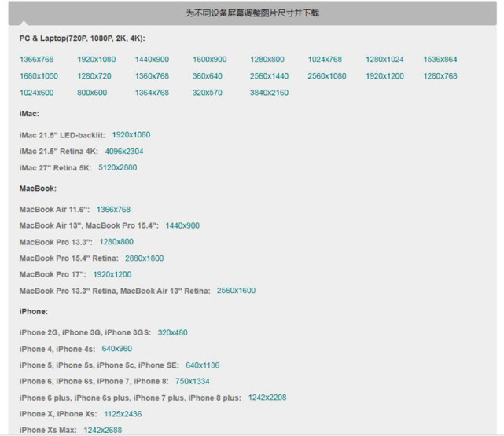This screenshot has height=436, width=504.
Task: Select 1242x2208 for the iPhone 6 plus row
Action: [267, 398]
